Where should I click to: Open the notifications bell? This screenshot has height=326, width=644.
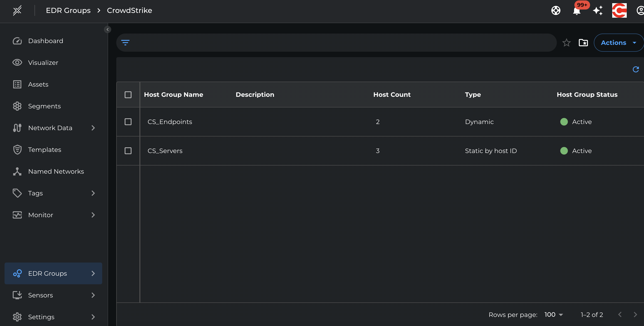[577, 11]
